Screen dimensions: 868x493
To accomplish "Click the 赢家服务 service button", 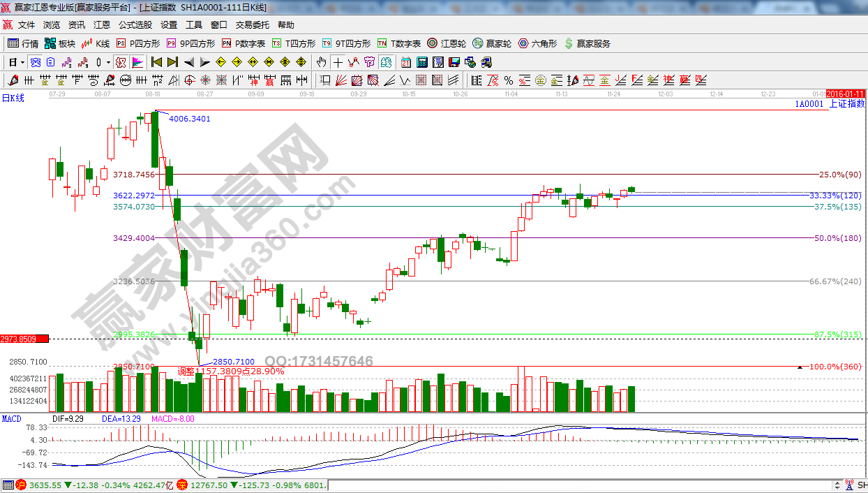I will pos(587,43).
